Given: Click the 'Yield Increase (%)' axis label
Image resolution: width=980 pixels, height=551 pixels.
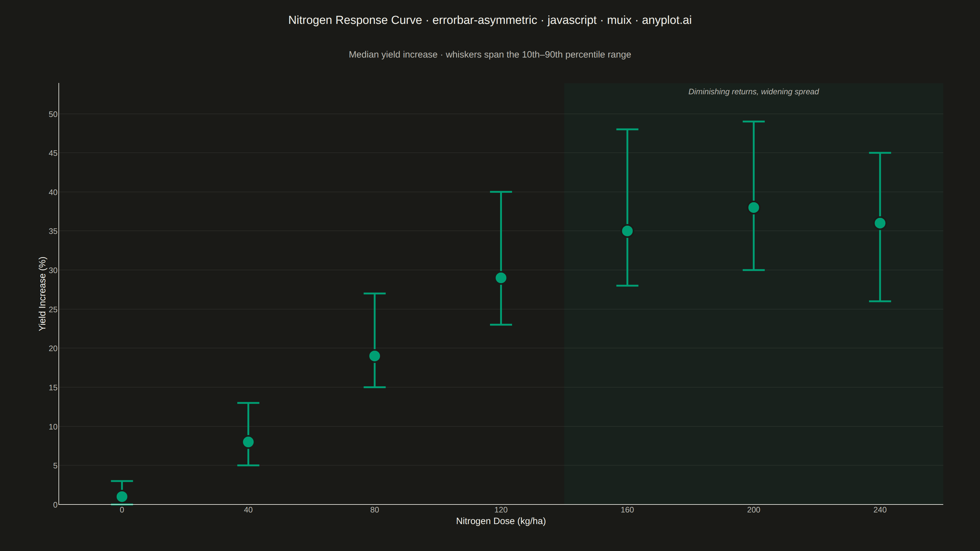Looking at the screenshot, I should click(42, 294).
